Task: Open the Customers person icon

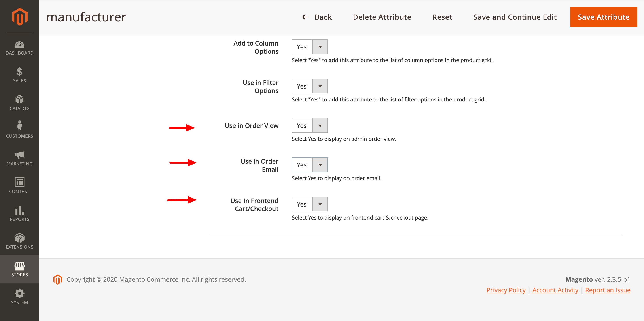Action: 19,126
